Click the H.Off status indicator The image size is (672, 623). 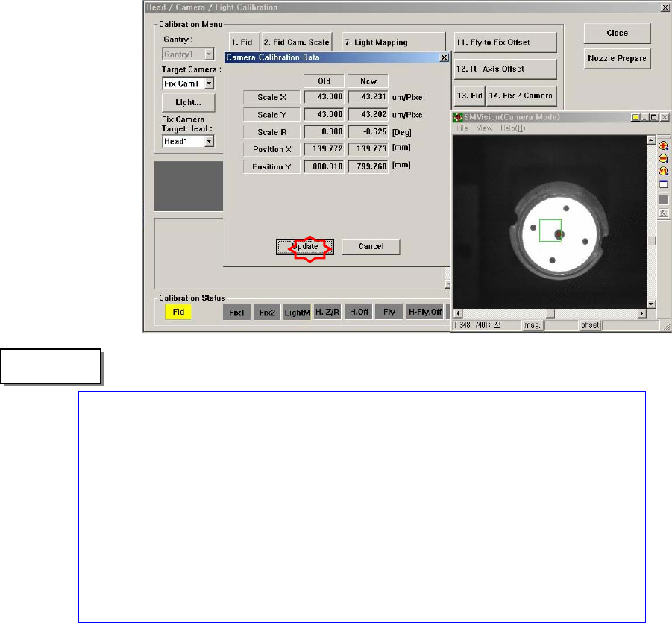(359, 312)
